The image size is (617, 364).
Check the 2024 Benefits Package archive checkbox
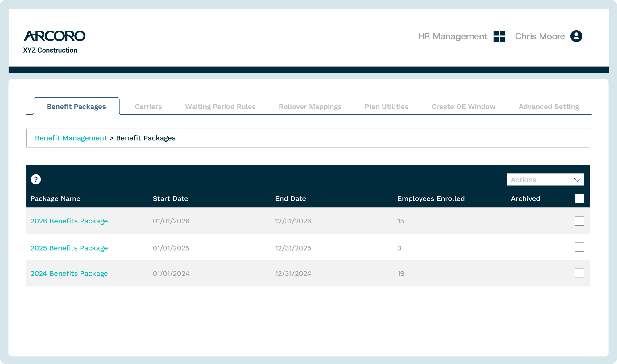[x=579, y=273]
